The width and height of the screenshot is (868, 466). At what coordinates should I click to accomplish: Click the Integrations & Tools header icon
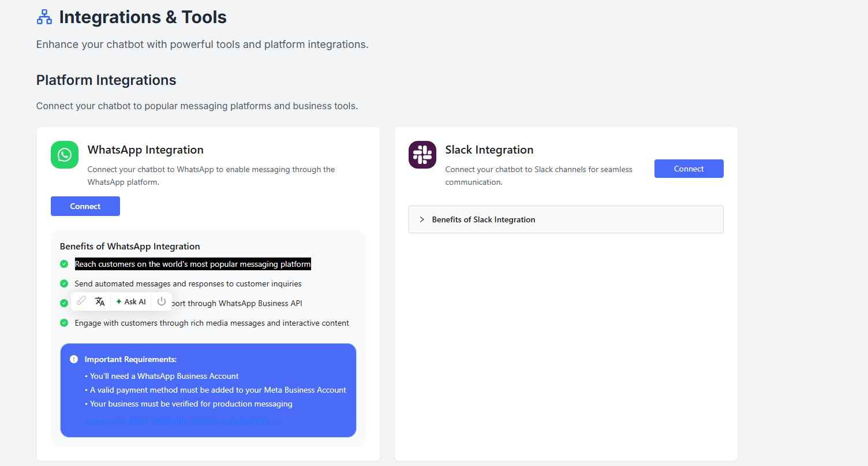pos(44,16)
